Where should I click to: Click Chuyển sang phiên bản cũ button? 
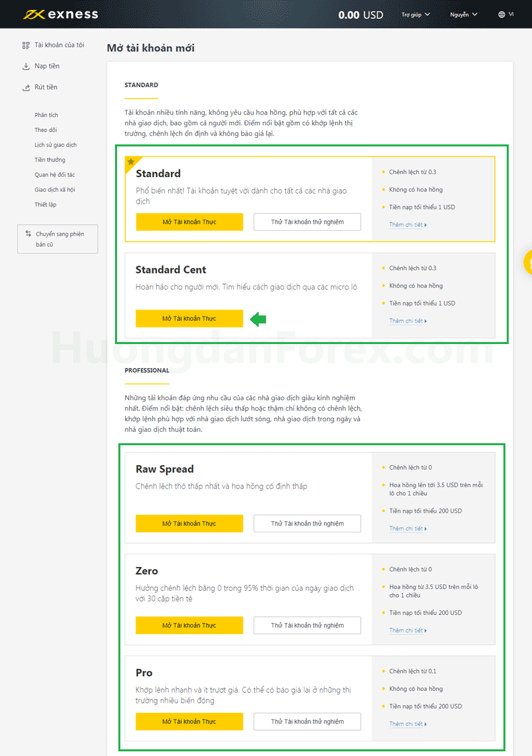coord(58,239)
